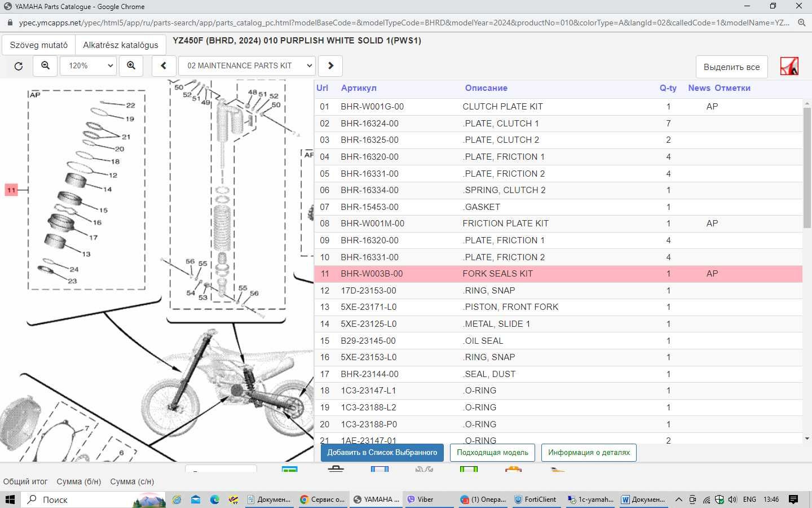Open the volume control in the tray
812x508 pixels.
coord(732,500)
